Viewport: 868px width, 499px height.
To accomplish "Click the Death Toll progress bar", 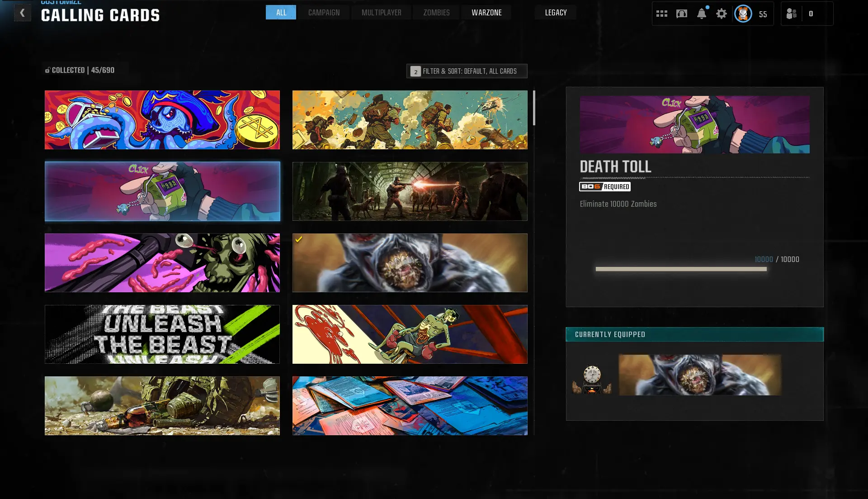I will pos(681,269).
